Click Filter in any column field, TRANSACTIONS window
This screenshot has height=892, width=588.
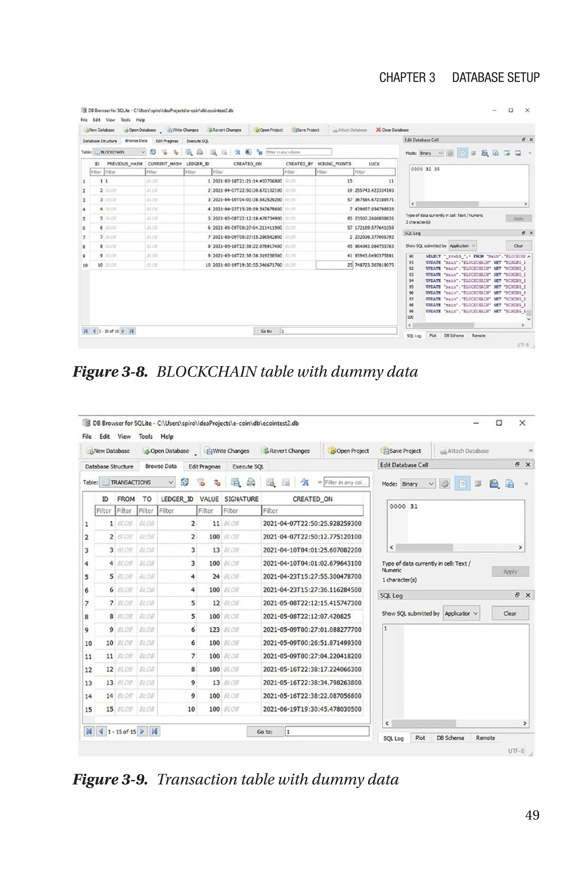[347, 482]
